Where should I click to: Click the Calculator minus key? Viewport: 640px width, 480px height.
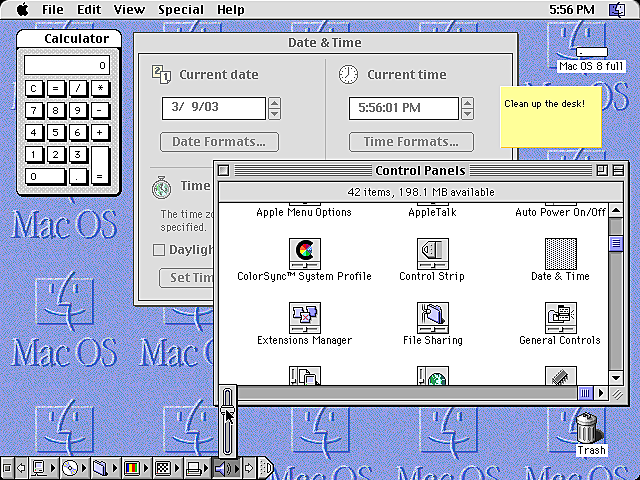[x=100, y=110]
